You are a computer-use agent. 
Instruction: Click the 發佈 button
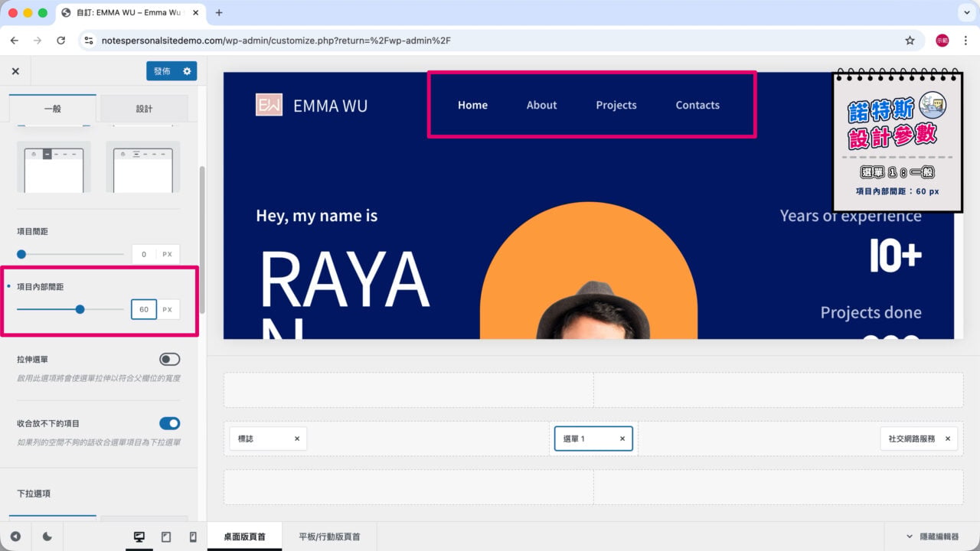tap(162, 71)
